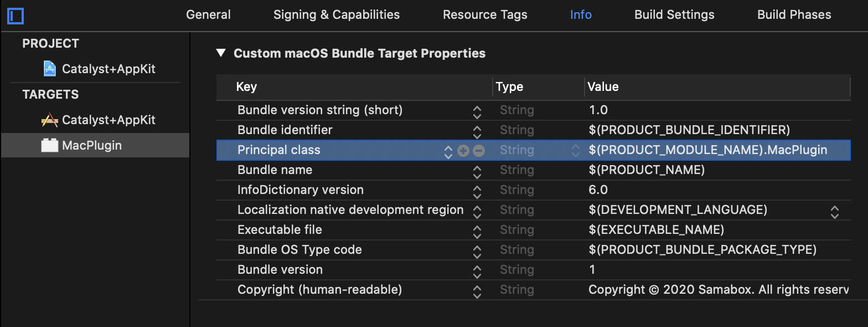Toggle the navigator sidebar panel icon
The image size is (868, 327).
(15, 16)
